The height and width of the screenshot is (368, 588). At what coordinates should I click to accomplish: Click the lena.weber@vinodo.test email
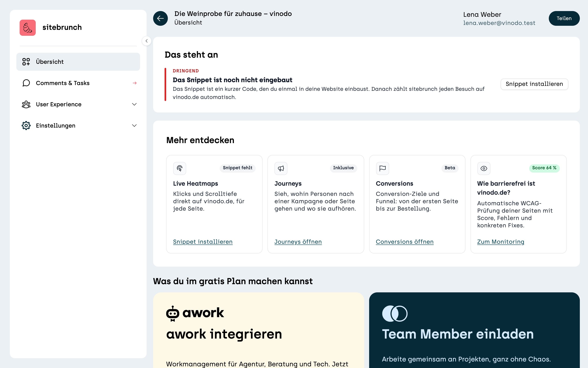click(499, 23)
